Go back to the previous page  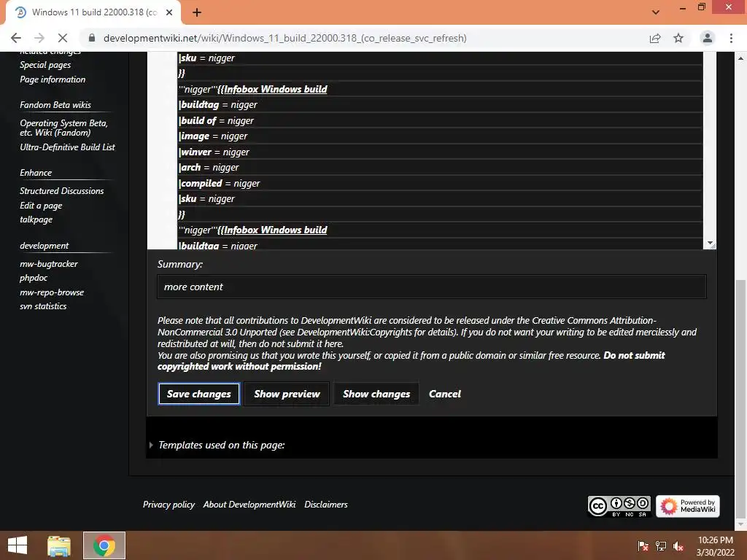[x=16, y=38]
